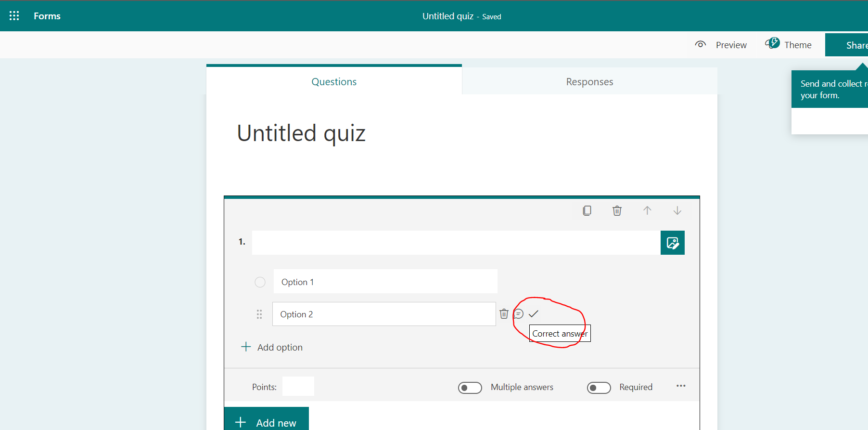Click the Share button

coord(847,45)
